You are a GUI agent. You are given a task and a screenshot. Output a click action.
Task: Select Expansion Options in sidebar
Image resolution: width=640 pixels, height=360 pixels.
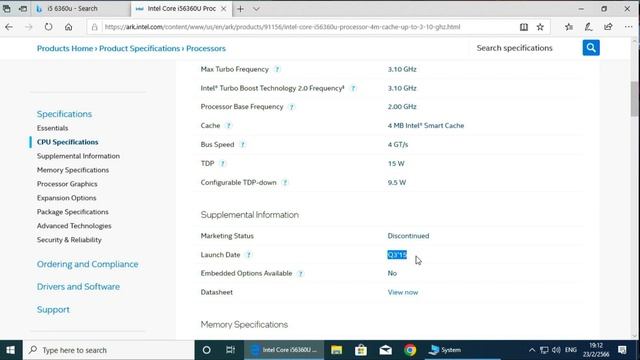pos(67,198)
